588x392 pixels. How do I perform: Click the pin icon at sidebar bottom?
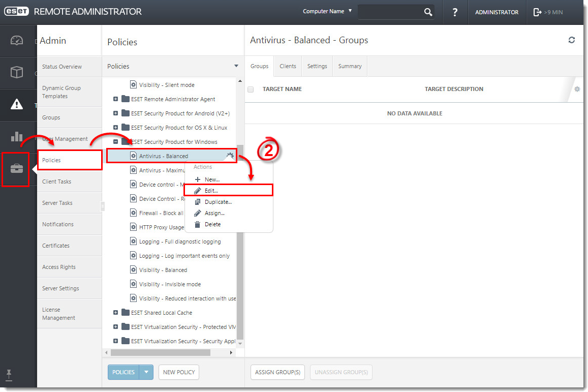tap(9, 375)
